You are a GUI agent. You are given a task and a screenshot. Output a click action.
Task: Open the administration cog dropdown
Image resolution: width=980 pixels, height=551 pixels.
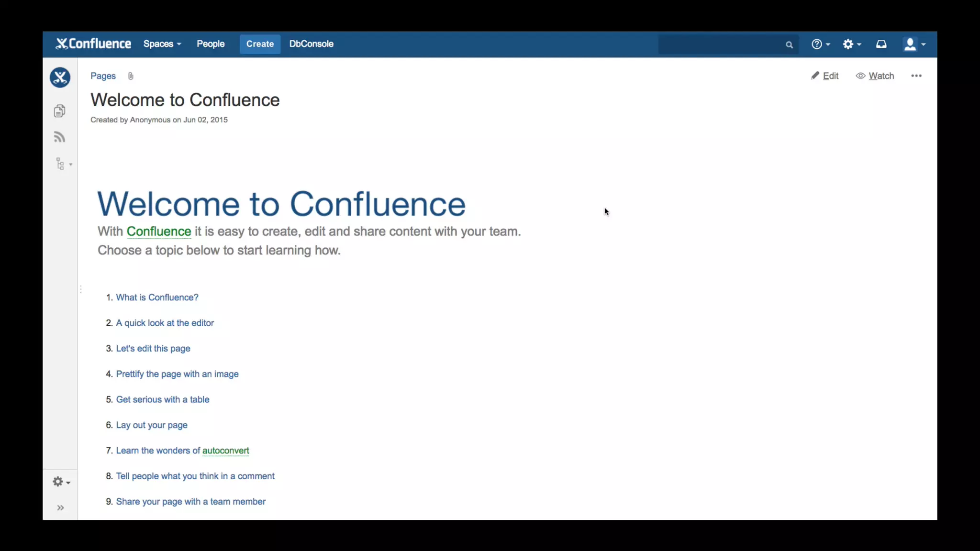click(x=851, y=44)
